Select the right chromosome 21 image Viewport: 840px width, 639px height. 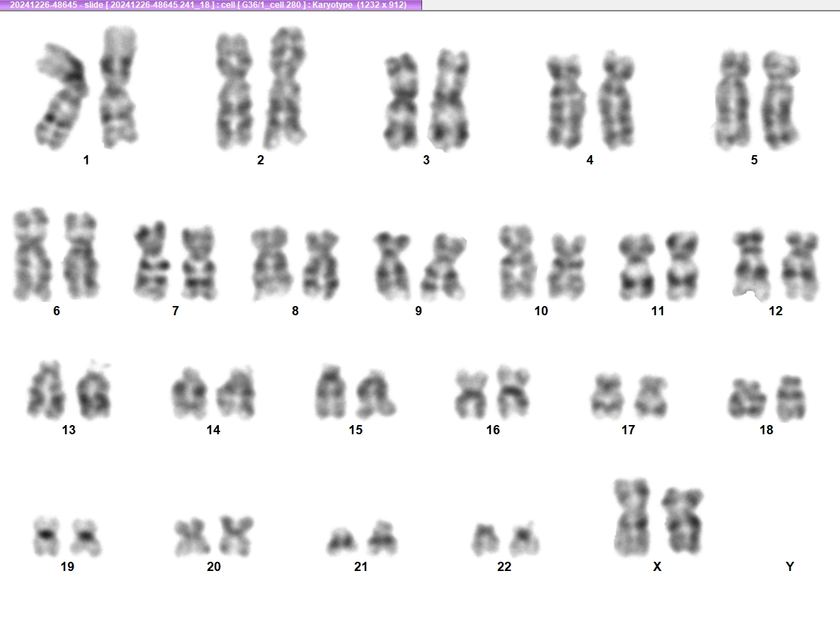coord(382,538)
